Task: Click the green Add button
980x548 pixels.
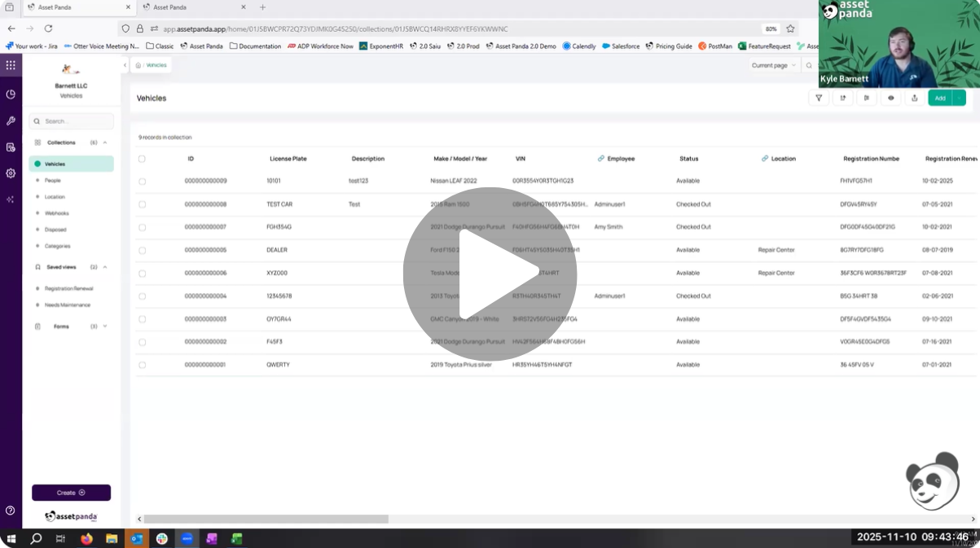Action: pyautogui.click(x=940, y=98)
